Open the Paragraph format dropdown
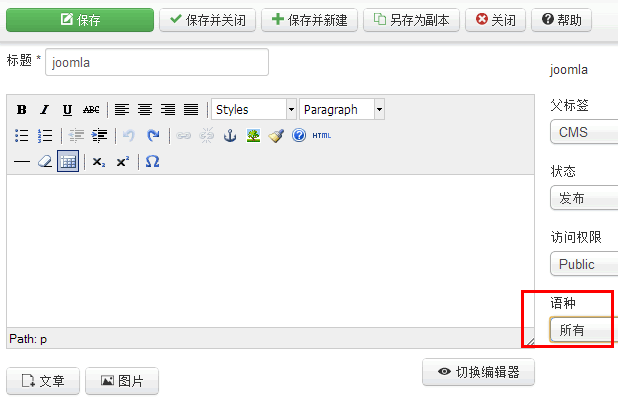The height and width of the screenshot is (399, 618). click(x=342, y=109)
